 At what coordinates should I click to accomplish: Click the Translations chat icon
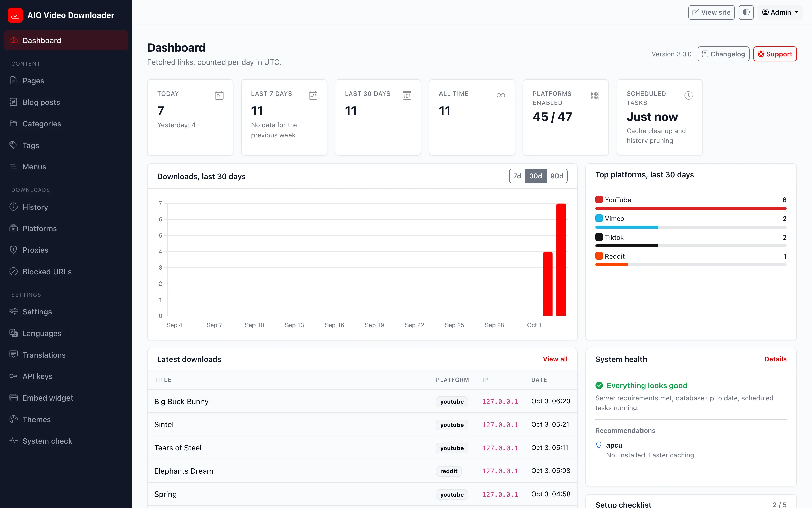pyautogui.click(x=13, y=355)
